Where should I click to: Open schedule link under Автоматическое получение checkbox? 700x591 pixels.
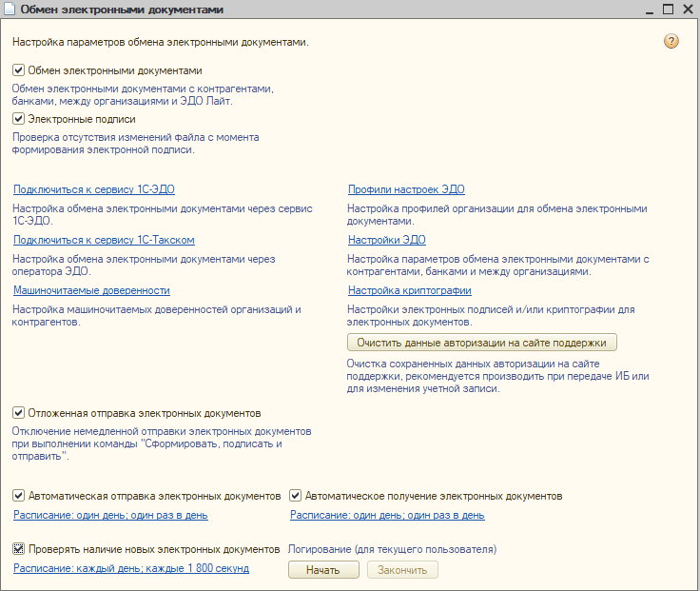tap(387, 515)
